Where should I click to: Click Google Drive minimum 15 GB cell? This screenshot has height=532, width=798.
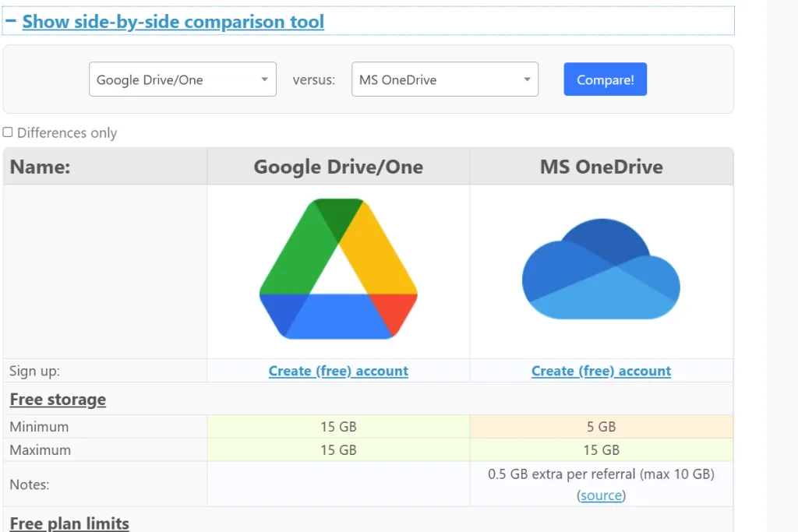(338, 427)
